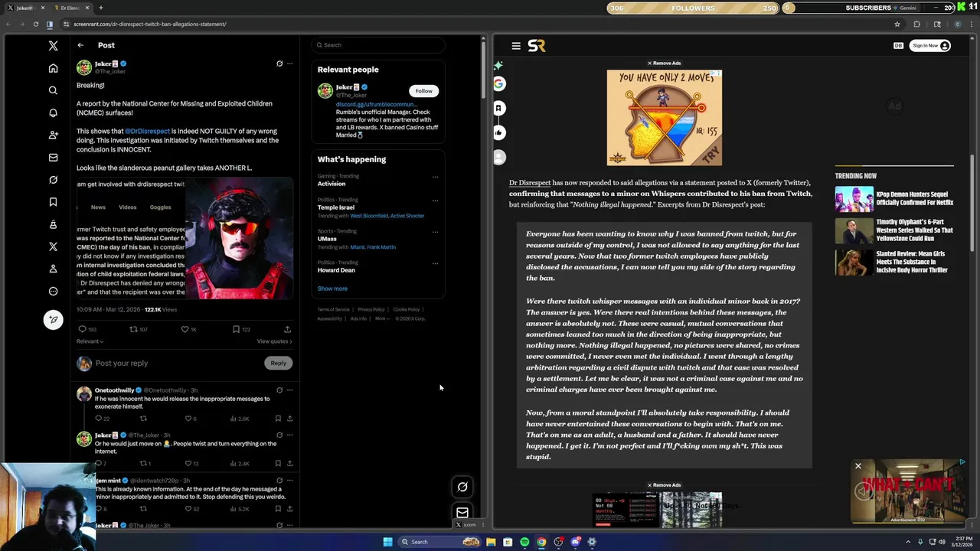Image resolution: width=980 pixels, height=551 pixels.
Task: Open a new browser tab
Action: (x=100, y=8)
